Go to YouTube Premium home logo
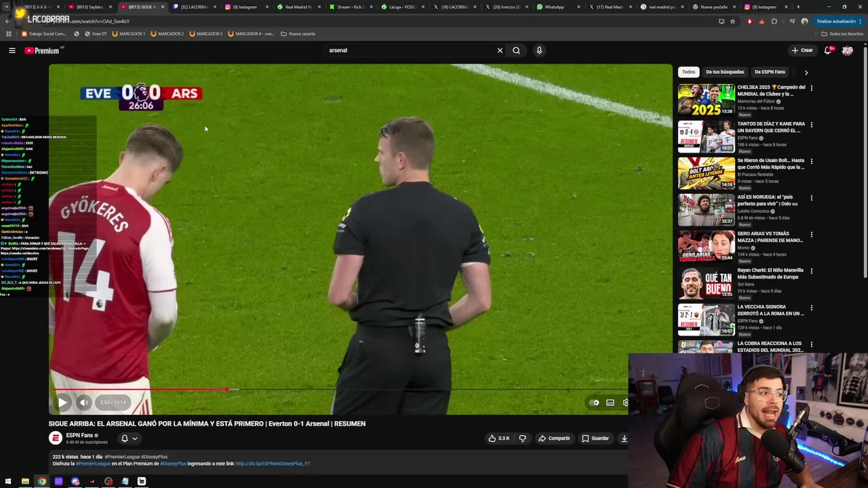Image resolution: width=868 pixels, height=488 pixels. (x=42, y=50)
